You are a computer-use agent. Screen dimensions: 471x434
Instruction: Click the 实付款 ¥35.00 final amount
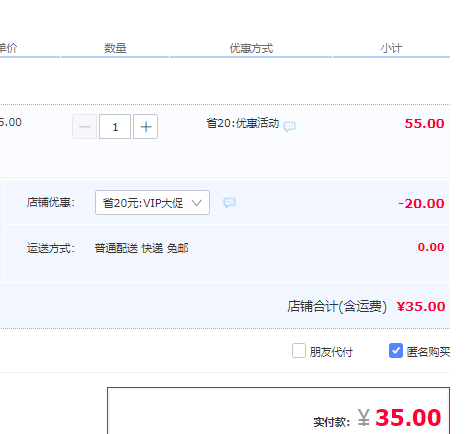click(400, 418)
